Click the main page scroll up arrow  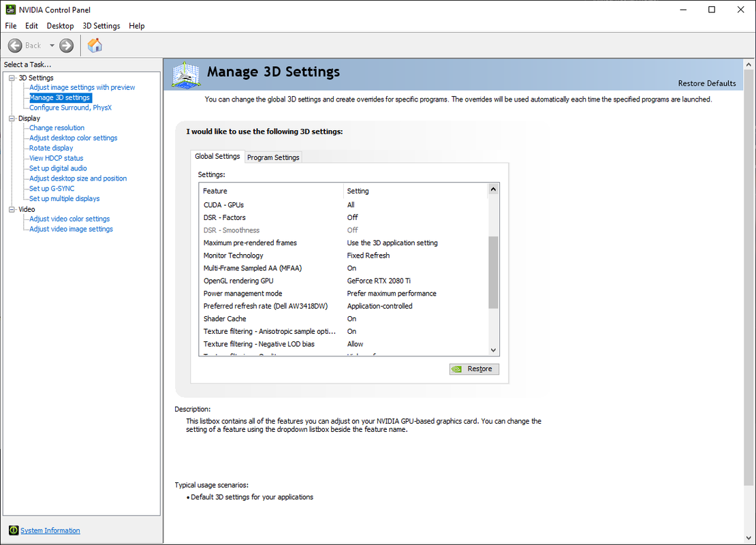749,64
